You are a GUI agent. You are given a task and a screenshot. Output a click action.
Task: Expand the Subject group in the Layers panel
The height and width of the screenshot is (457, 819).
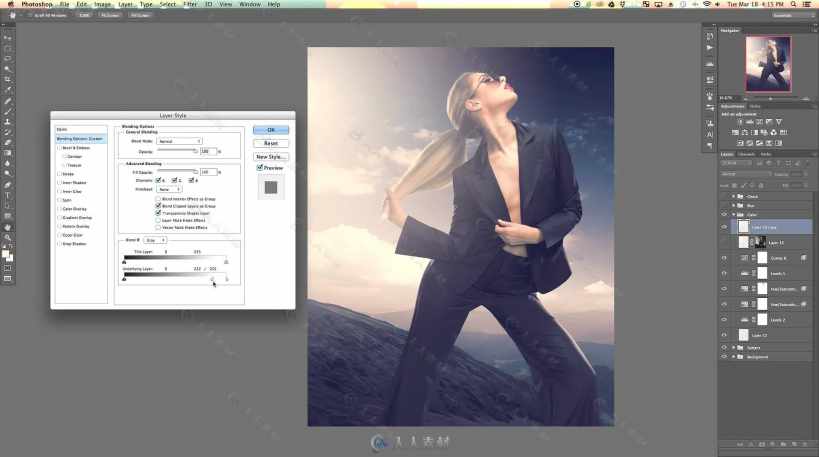coord(733,348)
